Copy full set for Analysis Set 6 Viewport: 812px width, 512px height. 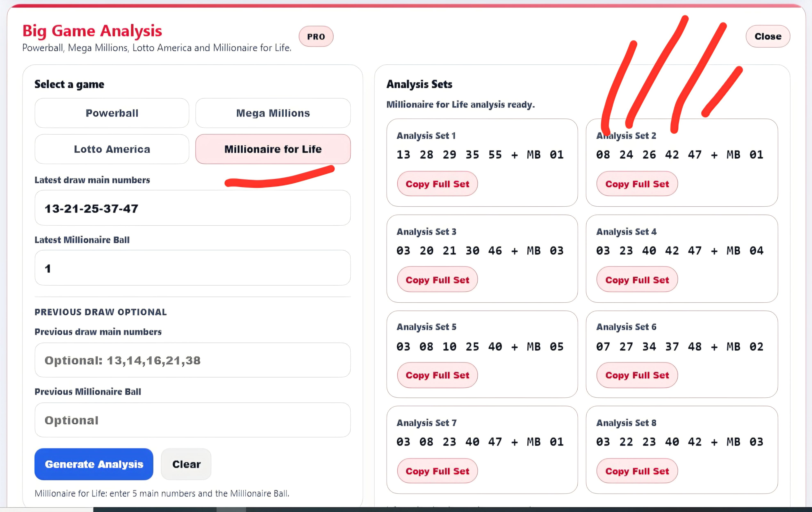pos(637,375)
